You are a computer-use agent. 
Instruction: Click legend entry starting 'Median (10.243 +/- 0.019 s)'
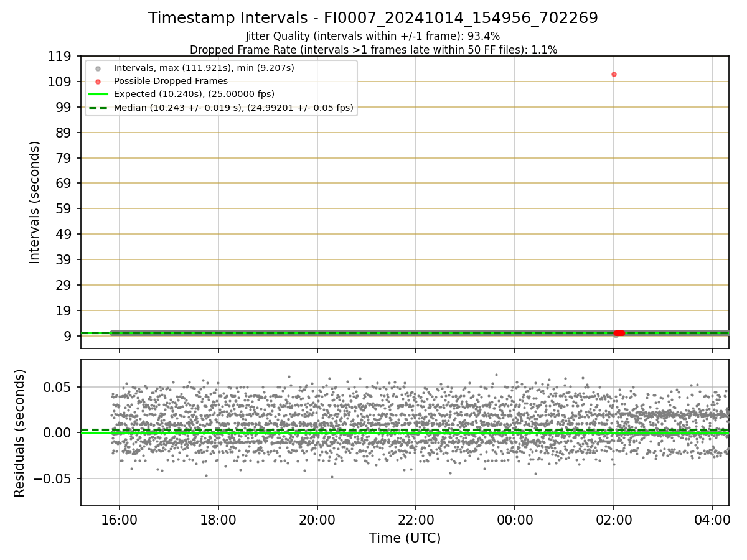[233, 108]
